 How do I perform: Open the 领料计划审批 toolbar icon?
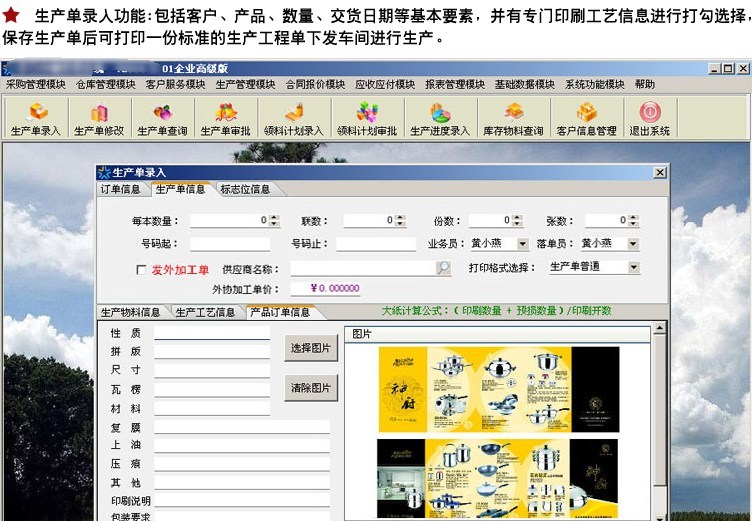pos(367,118)
